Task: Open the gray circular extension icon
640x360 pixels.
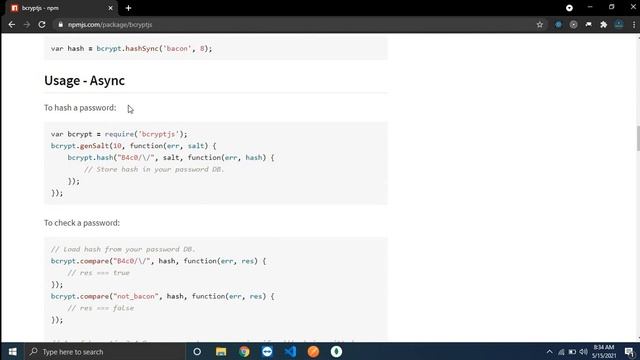Action: (573, 24)
